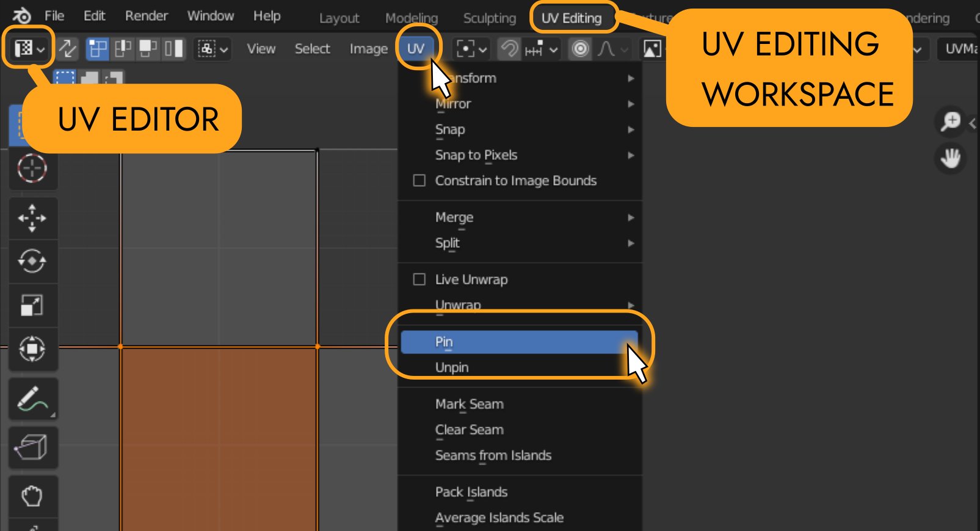Click the zoom magnifier icon in viewport

950,121
